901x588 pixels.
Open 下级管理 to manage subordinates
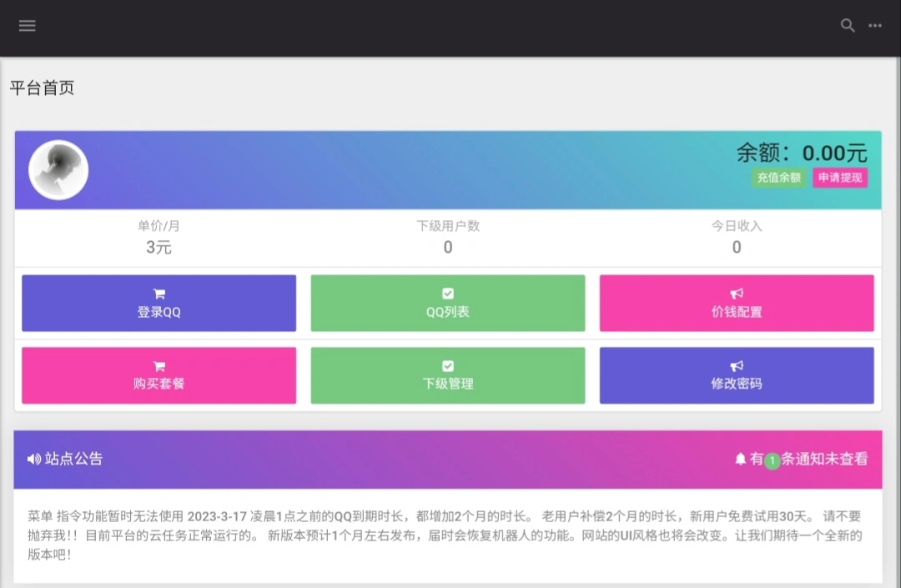pyautogui.click(x=447, y=375)
